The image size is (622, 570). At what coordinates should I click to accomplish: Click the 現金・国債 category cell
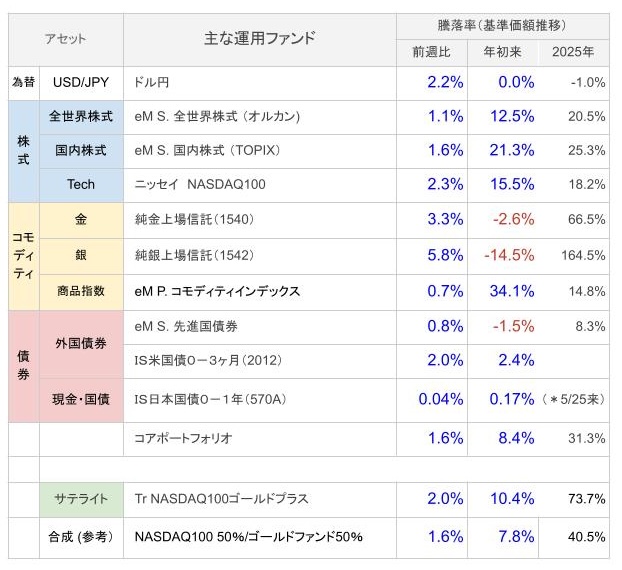click(x=81, y=400)
